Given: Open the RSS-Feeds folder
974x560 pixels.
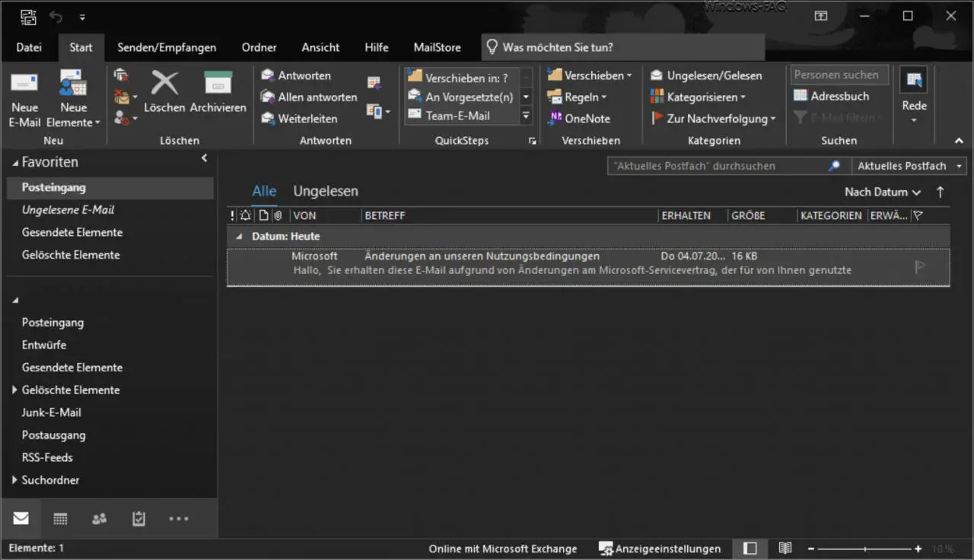Looking at the screenshot, I should (47, 457).
